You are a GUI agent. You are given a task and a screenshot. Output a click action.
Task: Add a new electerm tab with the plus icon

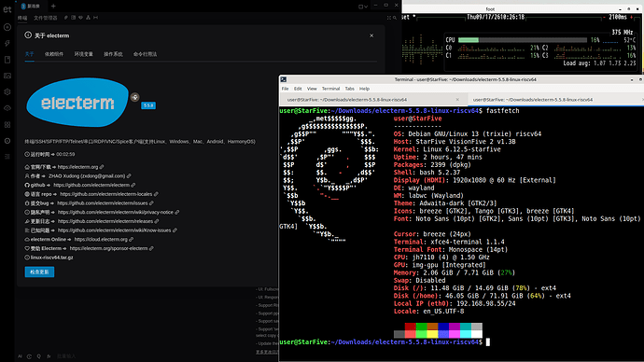pos(53,7)
